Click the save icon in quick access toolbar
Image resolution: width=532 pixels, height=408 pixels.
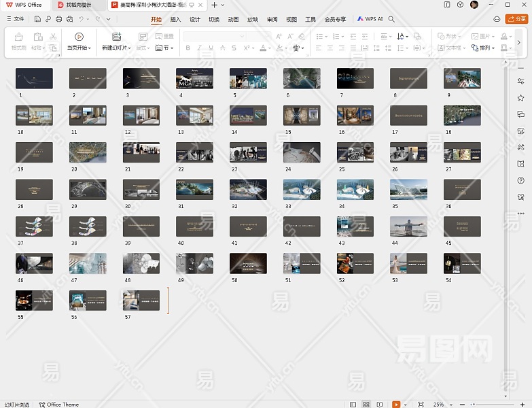tap(38, 20)
